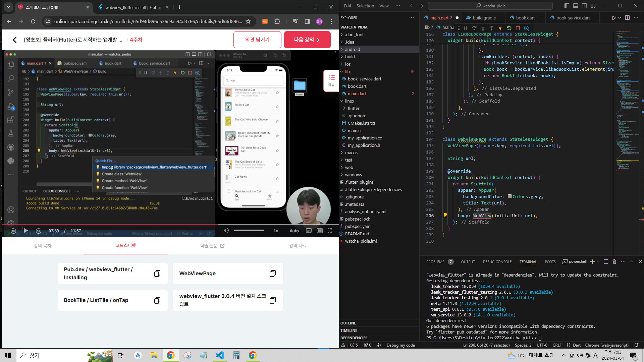Copy the WebViewPage code snippet
This screenshot has width=644, height=362.
point(273,274)
